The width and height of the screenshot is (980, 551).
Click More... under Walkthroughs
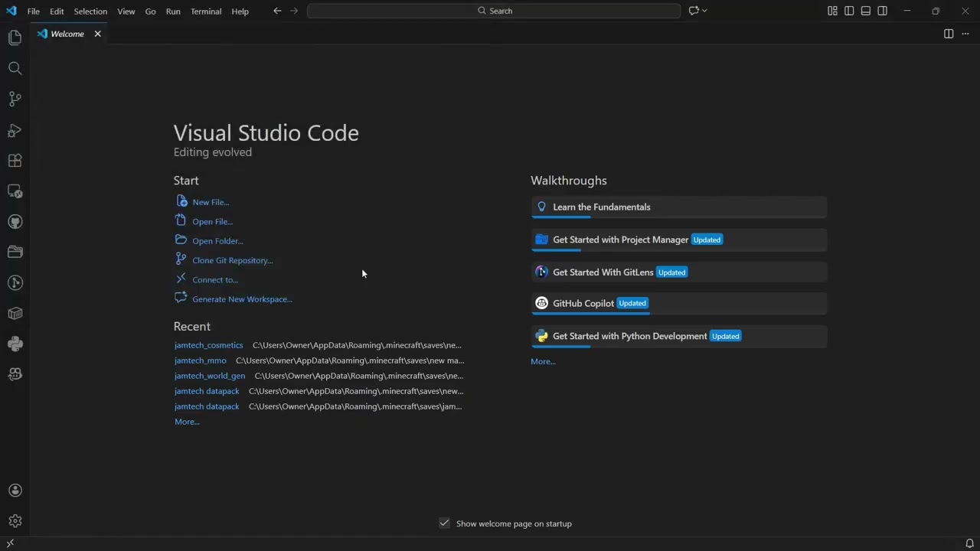pyautogui.click(x=543, y=361)
